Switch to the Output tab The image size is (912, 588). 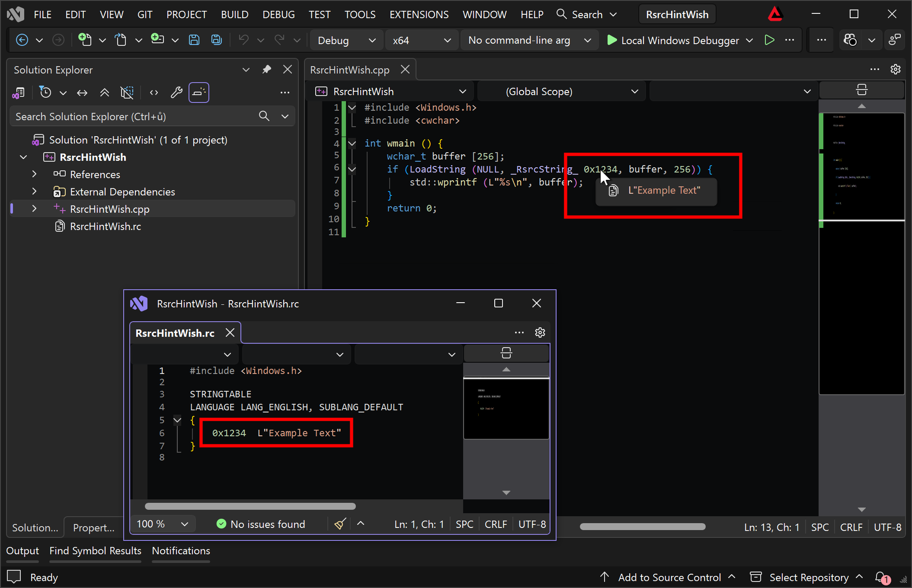pos(23,551)
